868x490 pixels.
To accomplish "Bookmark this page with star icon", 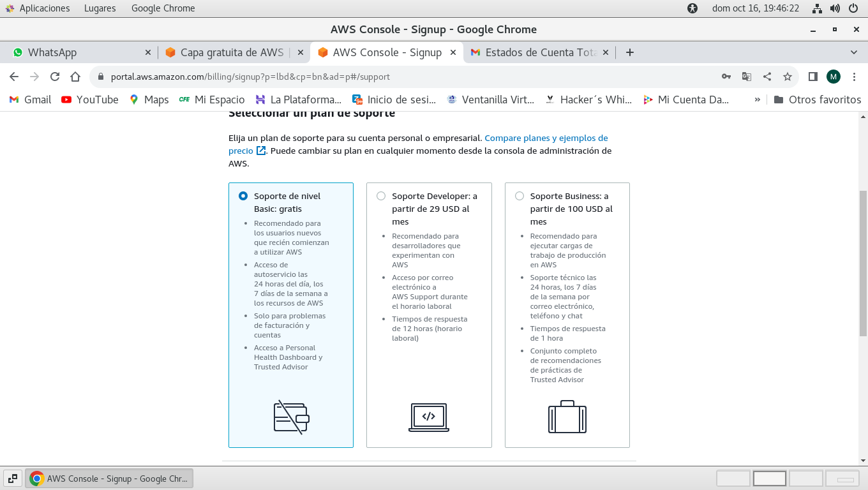I will 788,77.
